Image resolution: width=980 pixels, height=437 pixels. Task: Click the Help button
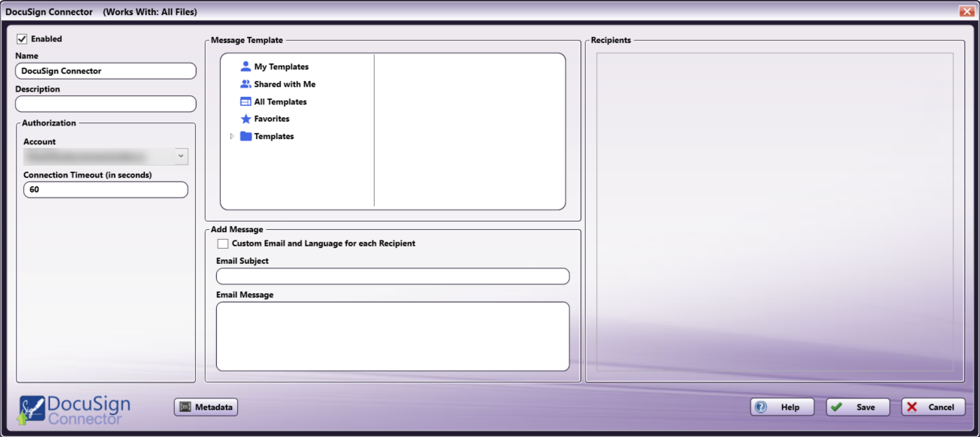click(782, 407)
